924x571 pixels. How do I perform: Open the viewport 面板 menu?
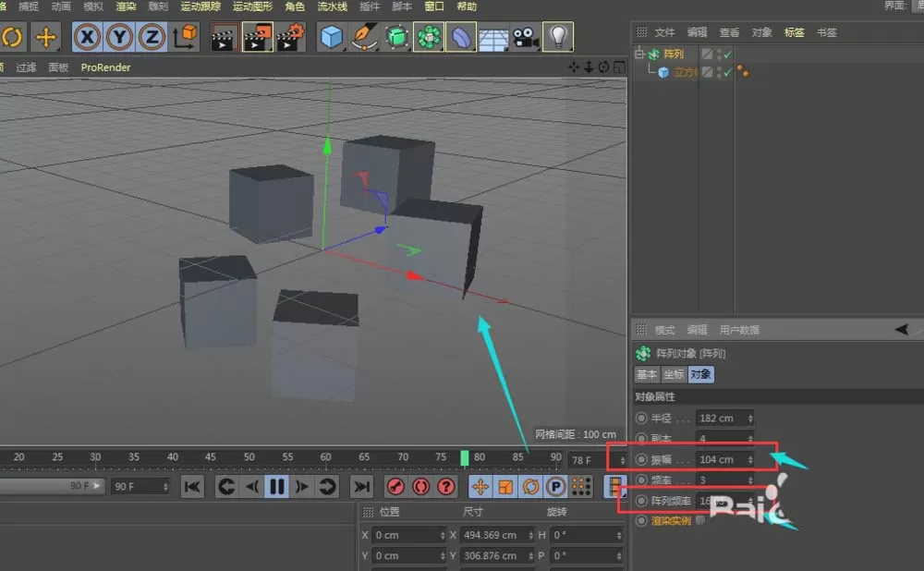58,67
